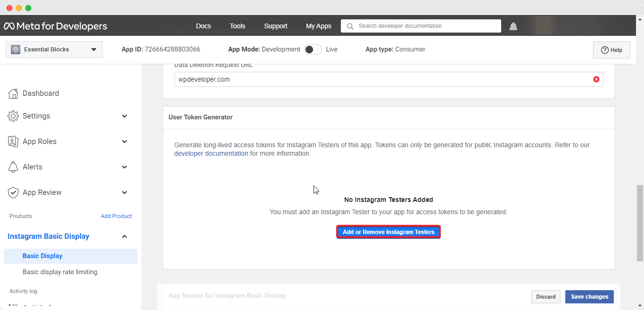The image size is (644, 310).
Task: Go to Dashboard
Action: (x=41, y=93)
